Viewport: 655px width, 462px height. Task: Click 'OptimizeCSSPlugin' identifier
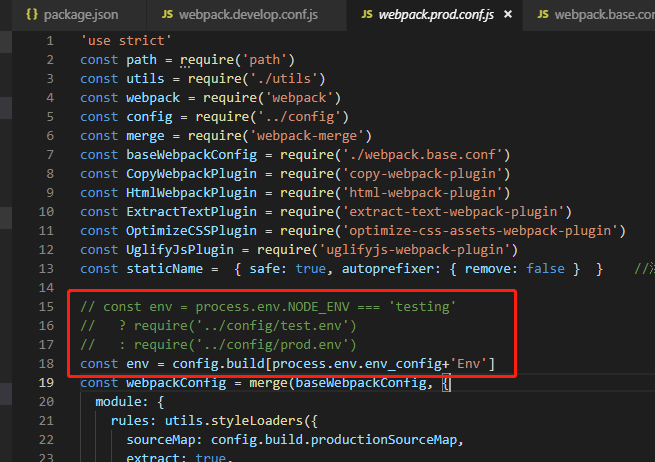click(x=192, y=231)
